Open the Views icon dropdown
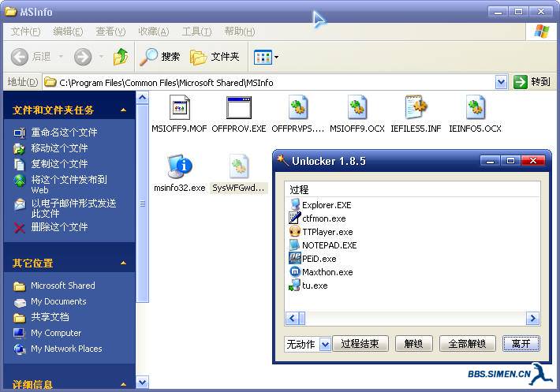 tap(266, 57)
